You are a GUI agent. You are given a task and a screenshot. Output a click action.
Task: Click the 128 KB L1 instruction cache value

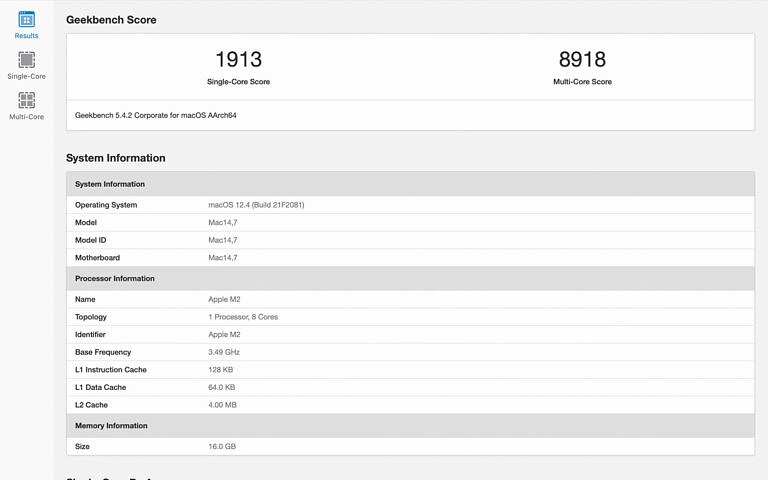click(220, 370)
